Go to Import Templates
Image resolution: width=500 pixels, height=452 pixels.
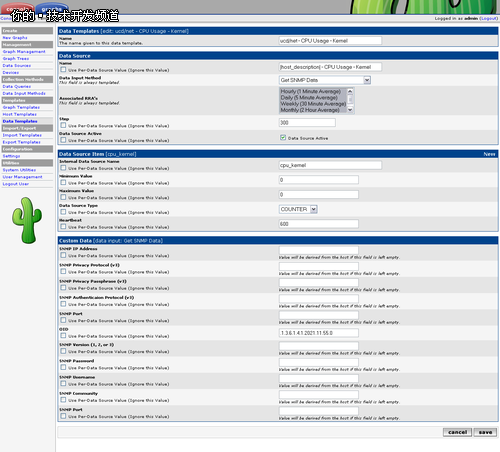click(x=22, y=135)
